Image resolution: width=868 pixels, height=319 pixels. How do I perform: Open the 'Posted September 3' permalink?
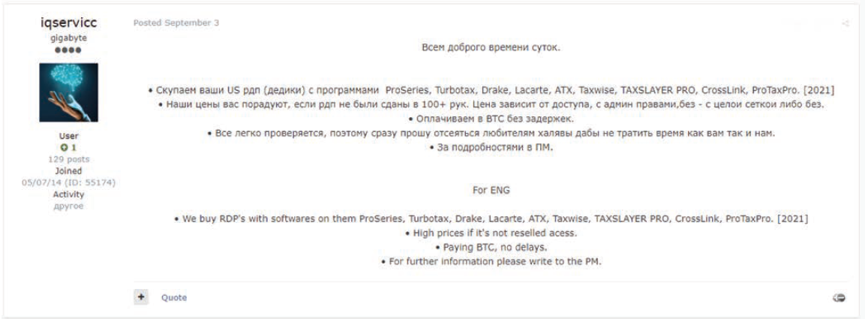176,23
